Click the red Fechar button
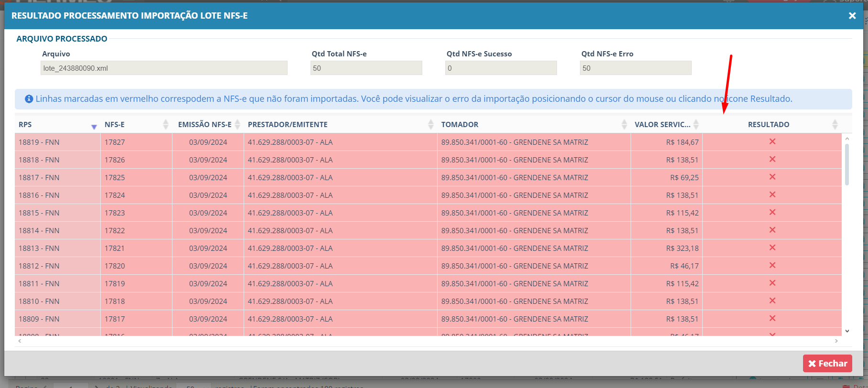Image resolution: width=868 pixels, height=388 pixels. (x=827, y=364)
